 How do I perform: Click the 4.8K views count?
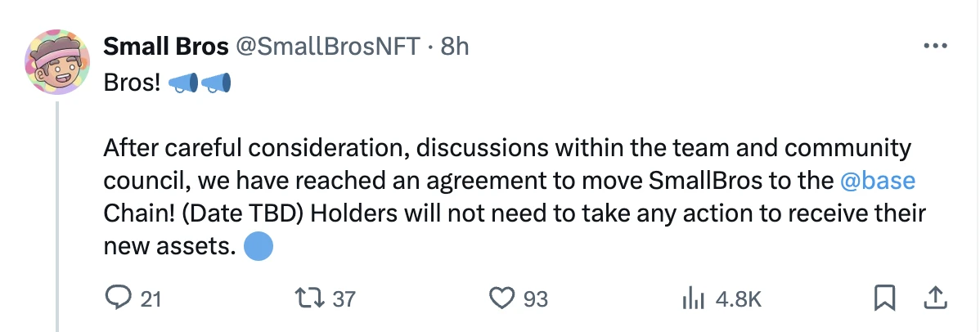click(738, 300)
